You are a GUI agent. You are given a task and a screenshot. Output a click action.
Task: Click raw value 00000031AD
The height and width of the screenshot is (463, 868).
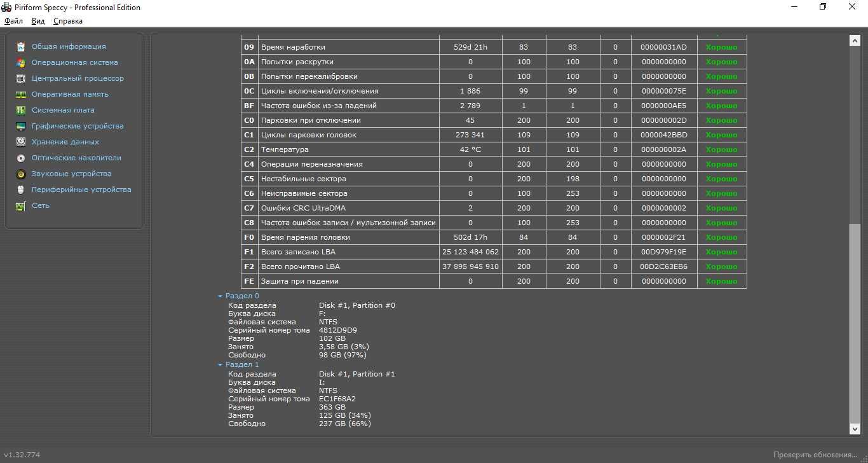[664, 47]
